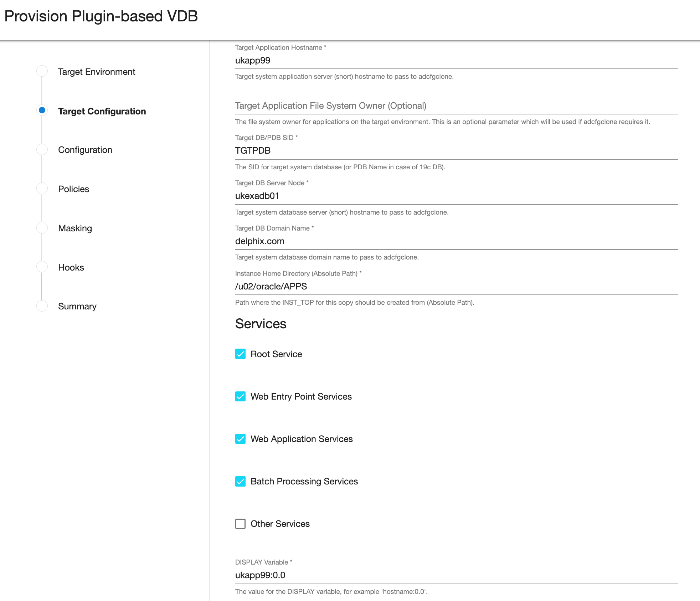The width and height of the screenshot is (700, 601).
Task: Click the DISPLAY Variable input field
Action: click(456, 575)
